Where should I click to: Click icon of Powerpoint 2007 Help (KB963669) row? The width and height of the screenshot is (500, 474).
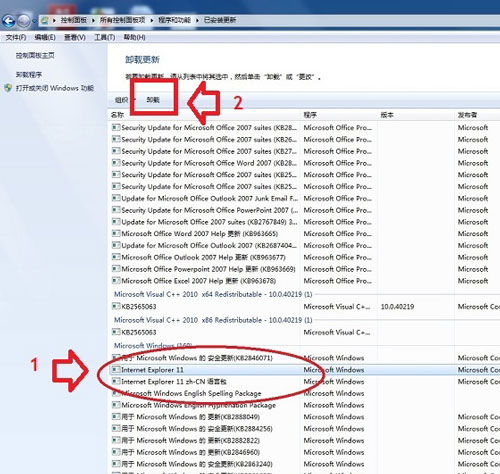tap(116, 268)
